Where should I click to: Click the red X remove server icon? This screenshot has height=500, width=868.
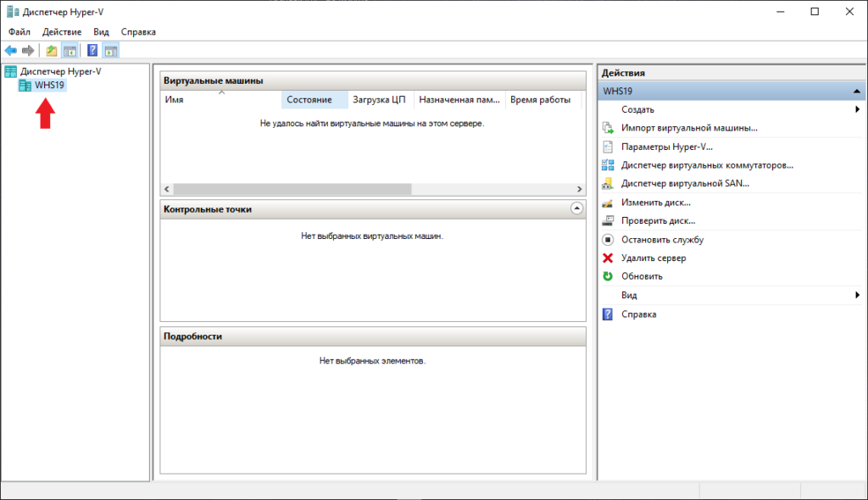pos(608,258)
